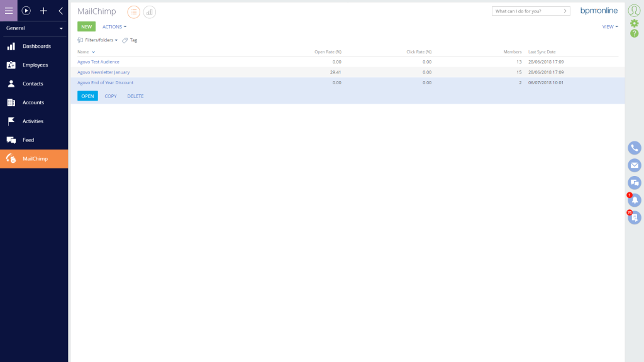
Task: Click the OPEN button
Action: (x=87, y=96)
